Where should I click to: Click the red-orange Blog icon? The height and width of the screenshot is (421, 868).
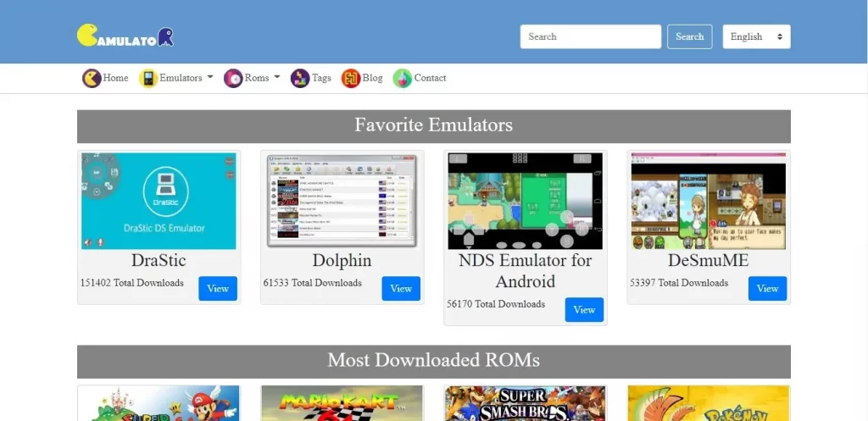click(x=351, y=78)
